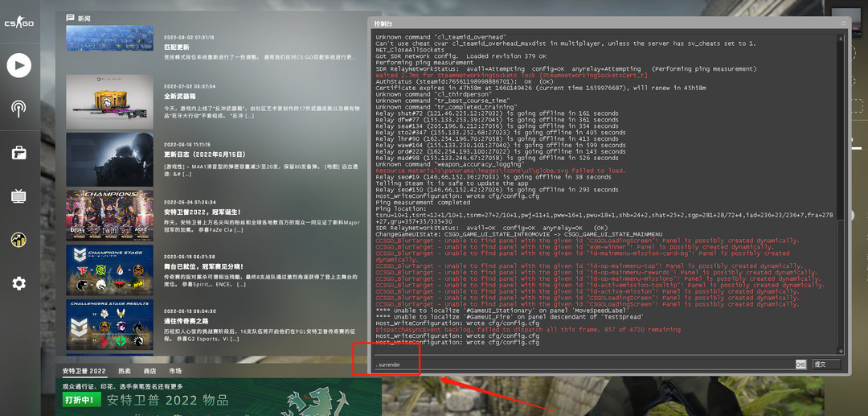Click red CCSGO_BlurTarget line mentioning "eom-winner"
The width and height of the screenshot is (868, 416).
tap(574, 247)
